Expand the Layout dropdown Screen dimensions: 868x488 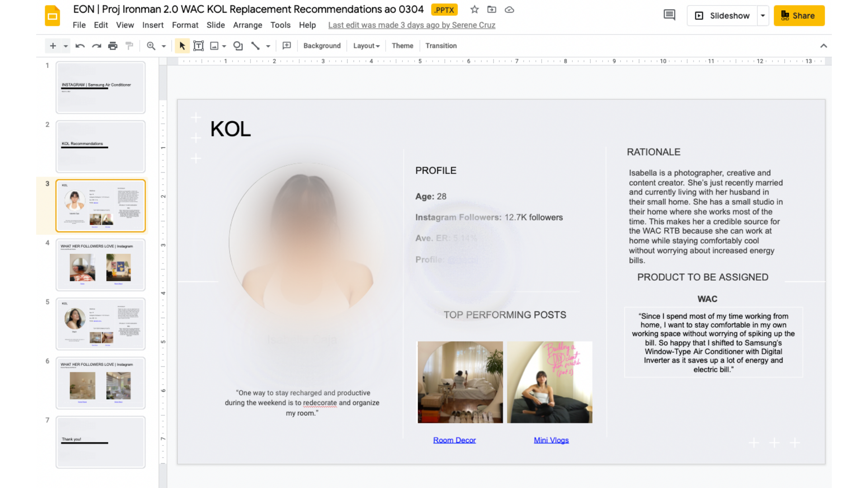(x=366, y=46)
